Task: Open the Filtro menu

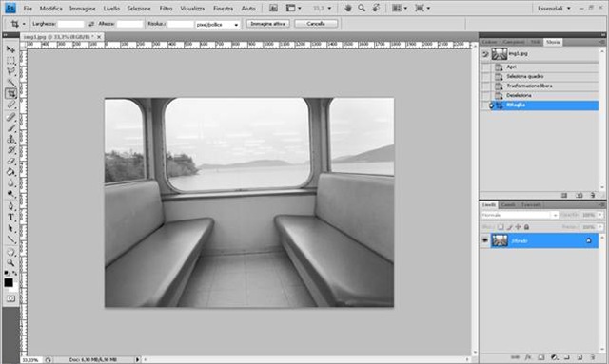Action: (x=166, y=9)
